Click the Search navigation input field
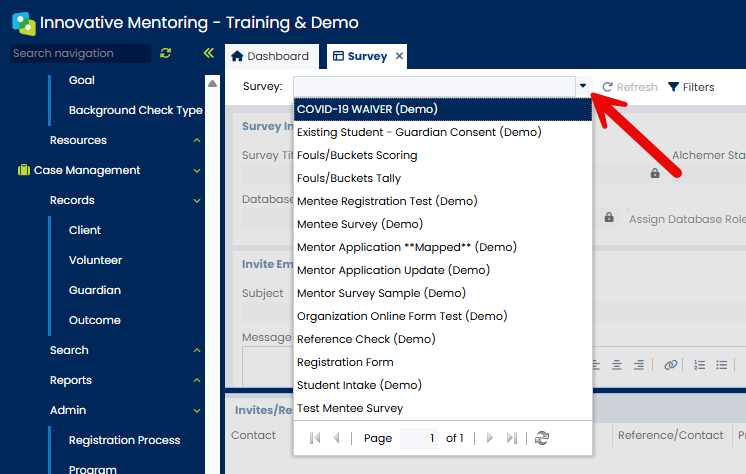 (x=80, y=53)
